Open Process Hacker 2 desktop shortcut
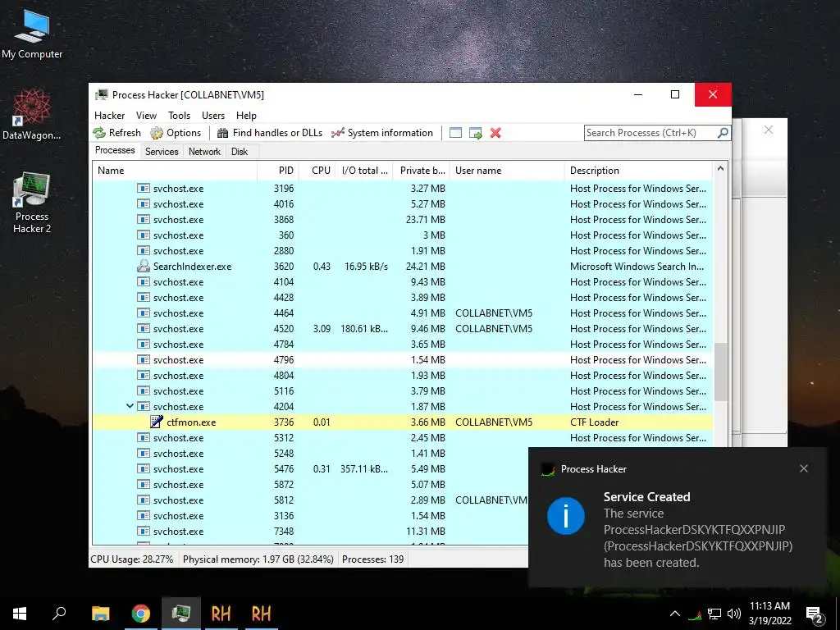 [x=32, y=203]
